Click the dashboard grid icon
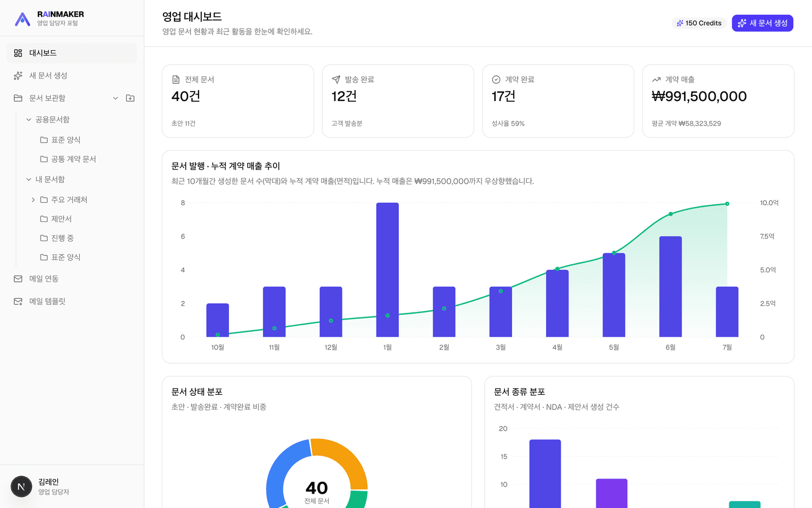 (x=18, y=53)
